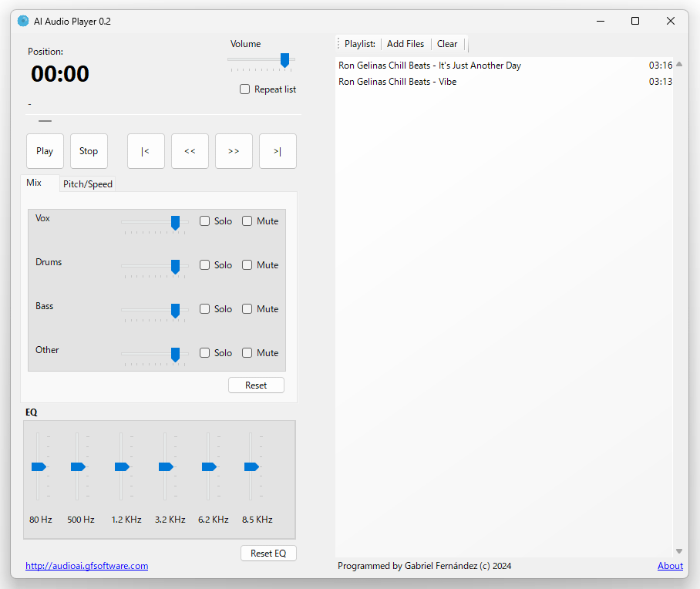Screen dimensions: 700x589
Task: Reset the mix levels
Action: click(256, 385)
